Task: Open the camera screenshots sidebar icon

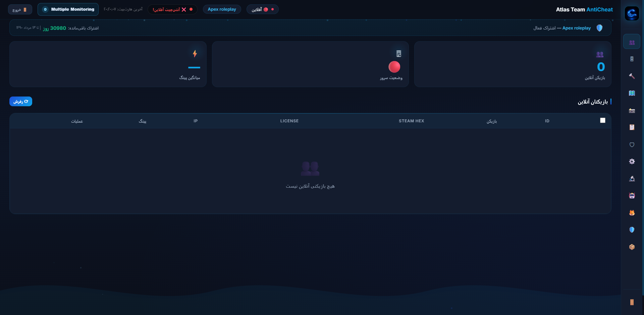Action: (x=632, y=110)
